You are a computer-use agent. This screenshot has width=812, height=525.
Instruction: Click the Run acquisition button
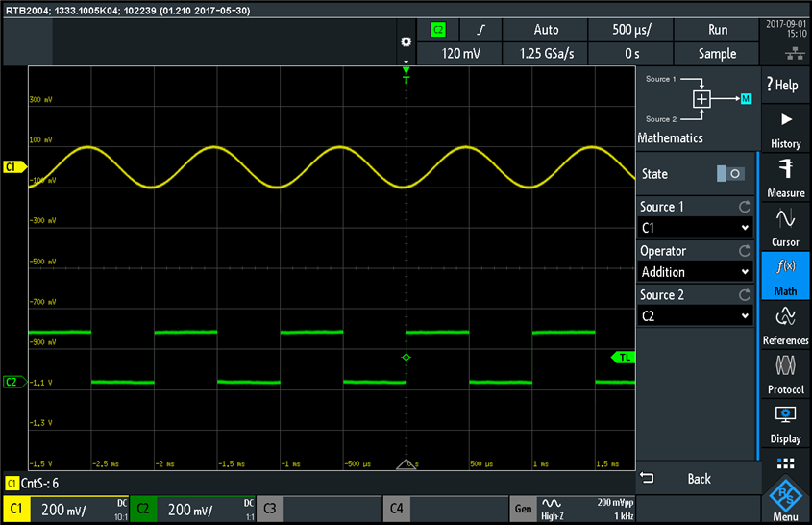(718, 30)
